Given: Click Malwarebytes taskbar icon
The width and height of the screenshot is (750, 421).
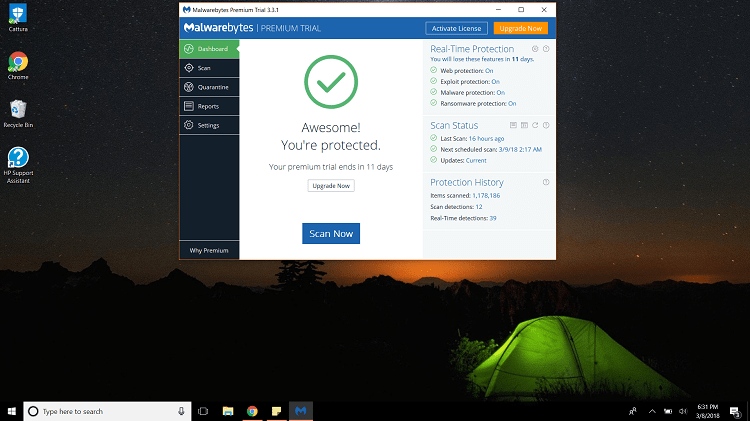Looking at the screenshot, I should 301,411.
